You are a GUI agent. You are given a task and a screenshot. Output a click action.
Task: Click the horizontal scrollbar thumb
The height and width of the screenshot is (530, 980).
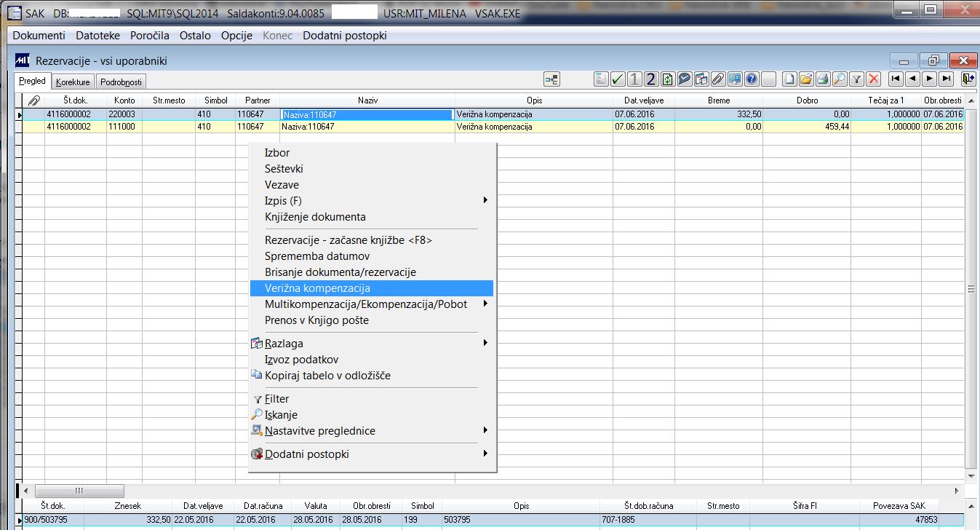pos(79,491)
